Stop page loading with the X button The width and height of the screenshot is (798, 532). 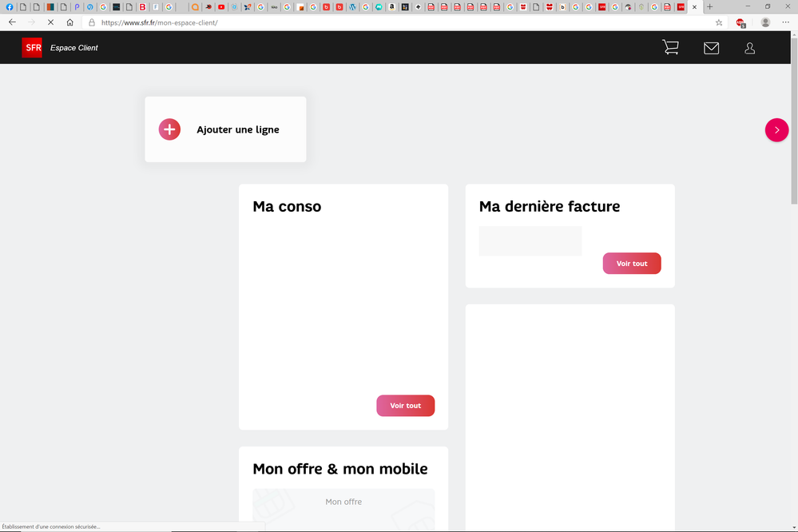coord(50,22)
